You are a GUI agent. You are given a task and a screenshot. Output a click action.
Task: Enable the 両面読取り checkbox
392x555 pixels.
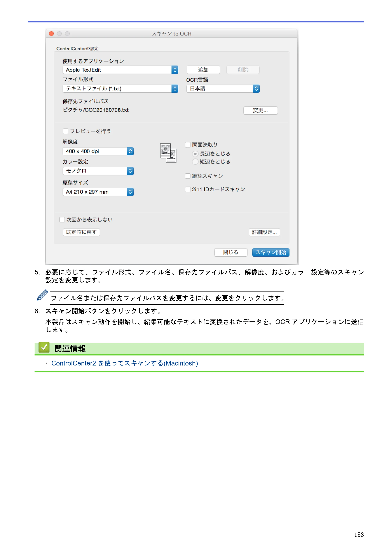tap(188, 145)
